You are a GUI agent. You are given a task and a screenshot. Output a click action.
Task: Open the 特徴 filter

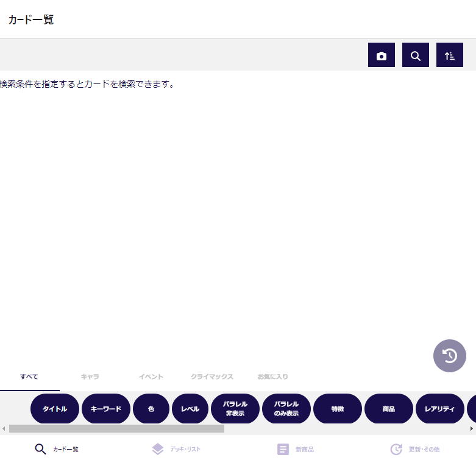tap(338, 409)
